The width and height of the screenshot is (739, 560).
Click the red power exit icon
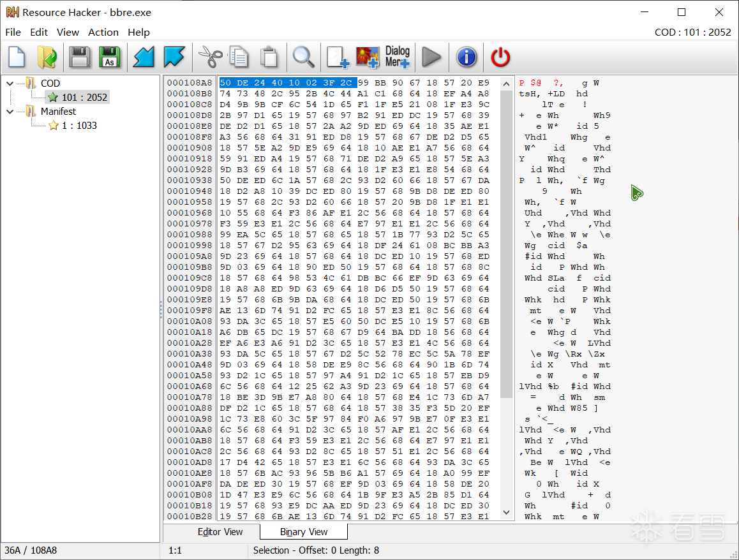tap(500, 57)
